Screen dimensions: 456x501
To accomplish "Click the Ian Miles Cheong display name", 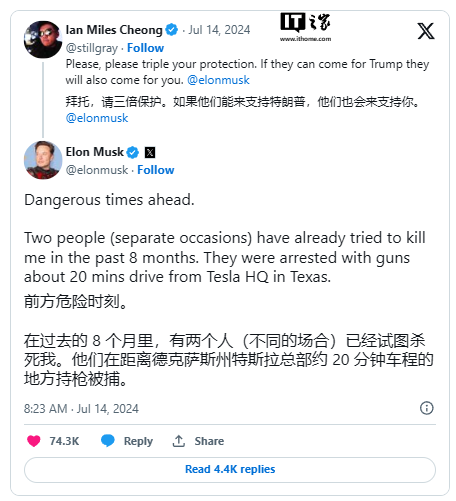I will point(114,30).
